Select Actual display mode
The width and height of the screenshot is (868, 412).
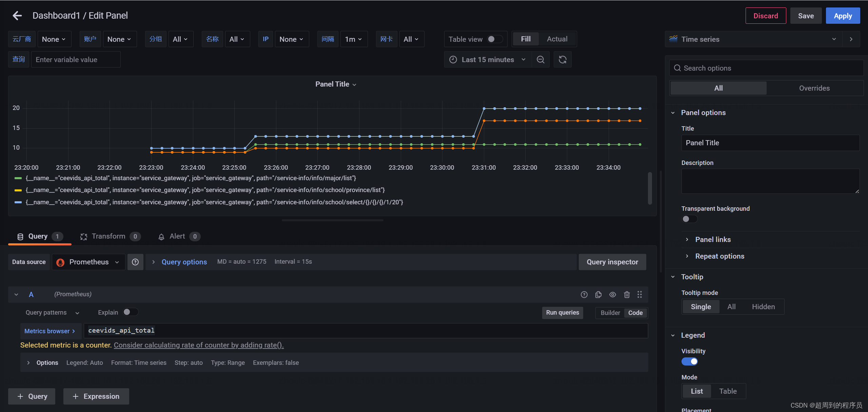pyautogui.click(x=557, y=39)
